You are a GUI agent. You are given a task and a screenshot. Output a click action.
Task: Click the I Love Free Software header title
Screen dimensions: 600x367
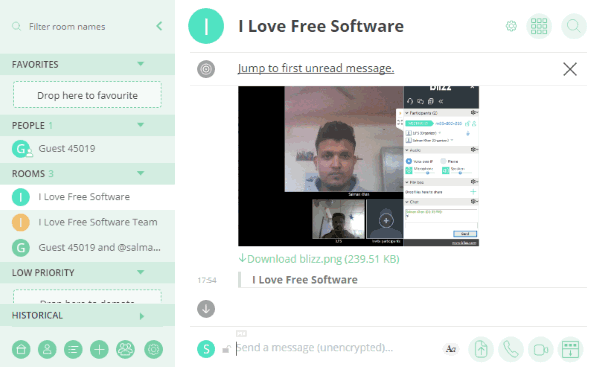click(x=321, y=26)
